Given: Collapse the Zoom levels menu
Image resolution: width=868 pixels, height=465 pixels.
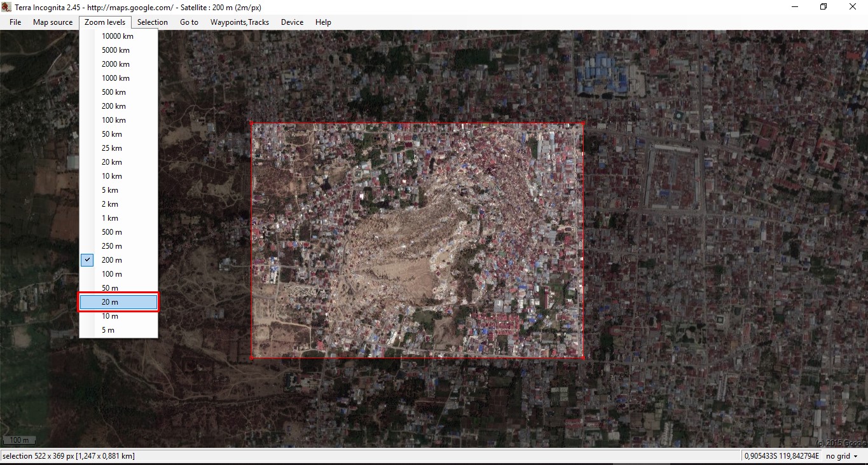Looking at the screenshot, I should (105, 22).
